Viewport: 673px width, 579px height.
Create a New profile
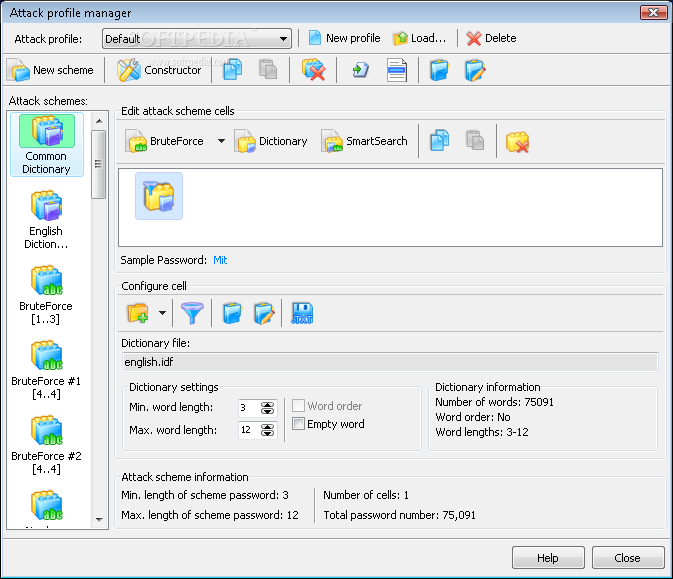(344, 38)
